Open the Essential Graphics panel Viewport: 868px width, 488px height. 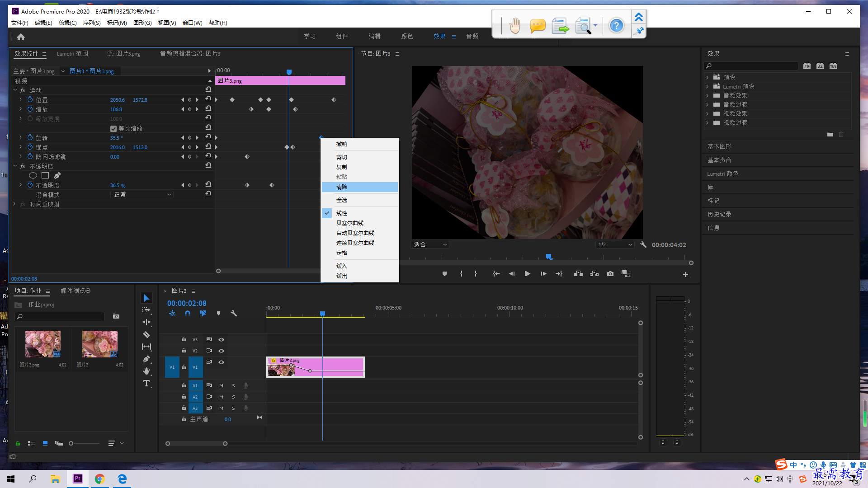click(x=719, y=146)
